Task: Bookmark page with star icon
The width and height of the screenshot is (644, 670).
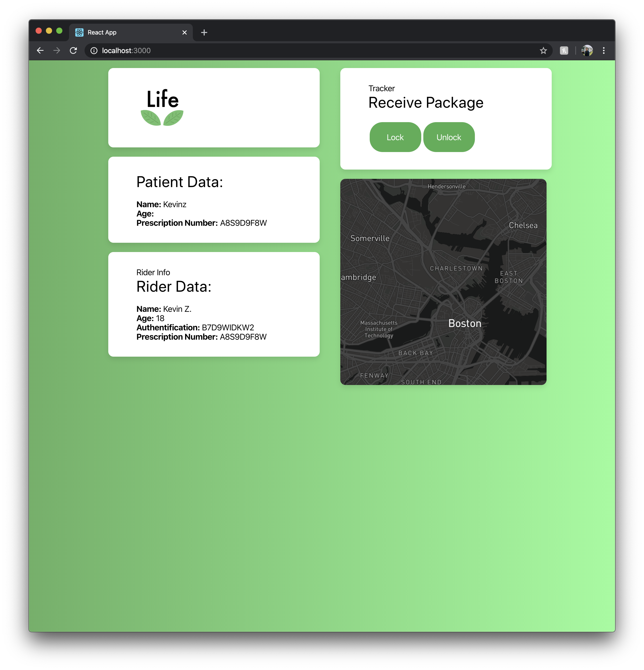Action: [543, 51]
